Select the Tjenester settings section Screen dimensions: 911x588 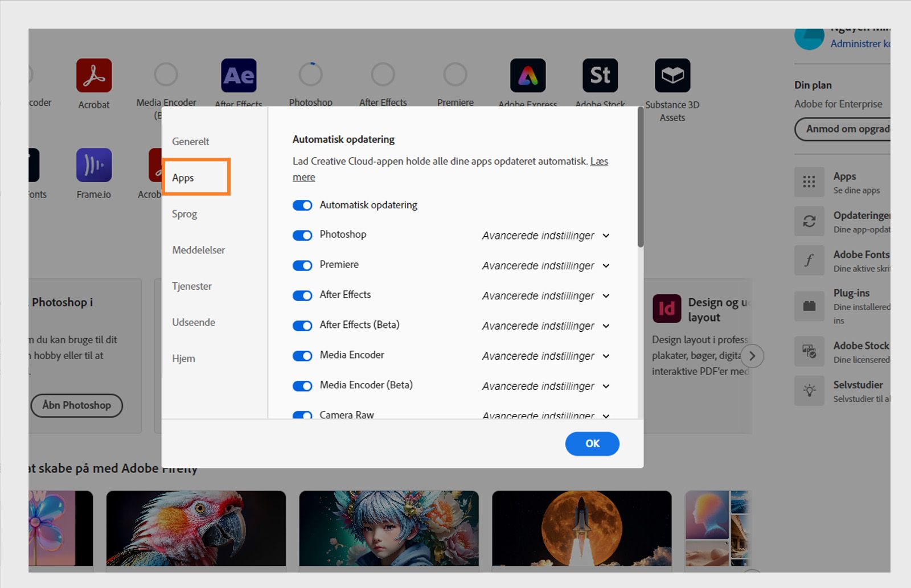pyautogui.click(x=191, y=286)
